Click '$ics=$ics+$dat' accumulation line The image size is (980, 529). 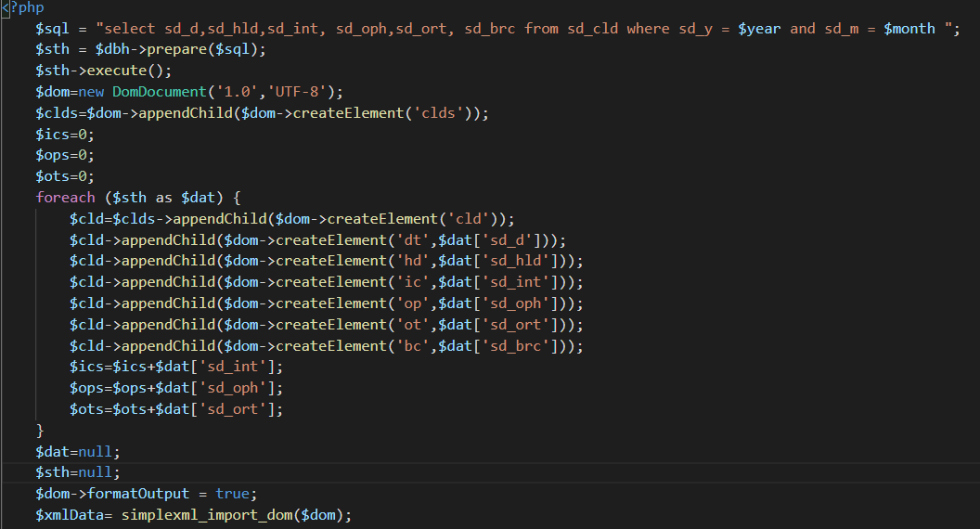click(176, 367)
